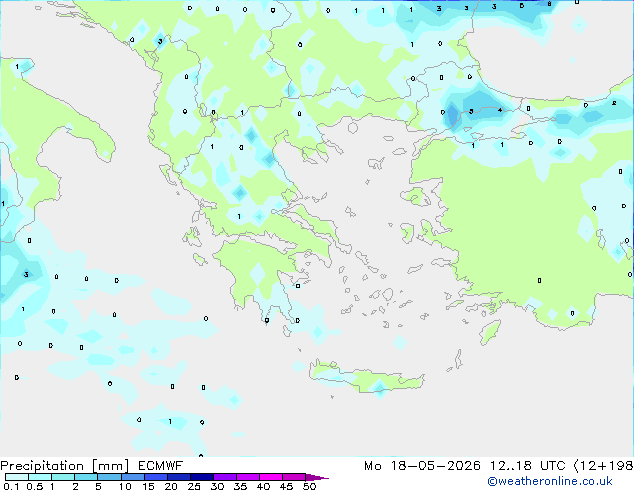634x490 pixels.
Task: Click the 45–50 mm magenta legend swatch
Action: click(x=294, y=477)
